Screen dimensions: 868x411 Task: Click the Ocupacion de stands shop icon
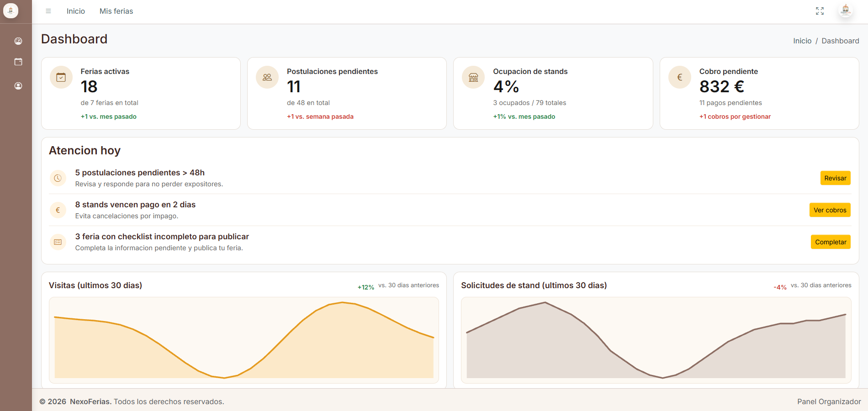(473, 77)
